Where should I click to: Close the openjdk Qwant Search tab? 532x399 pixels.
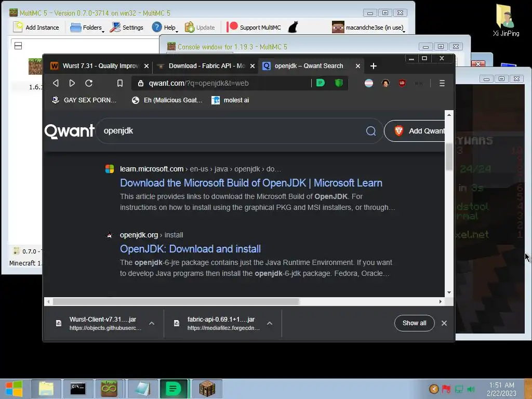[x=357, y=66]
